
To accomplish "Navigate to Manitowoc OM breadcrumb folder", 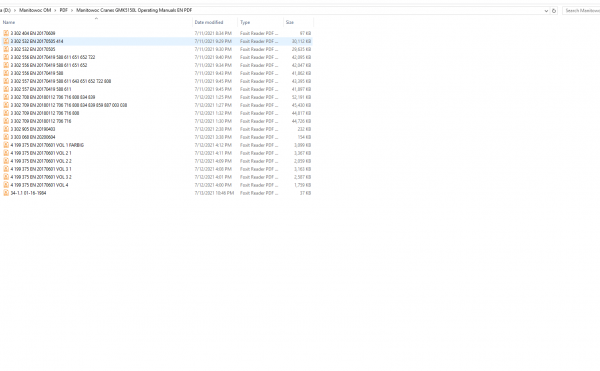I will [35, 10].
